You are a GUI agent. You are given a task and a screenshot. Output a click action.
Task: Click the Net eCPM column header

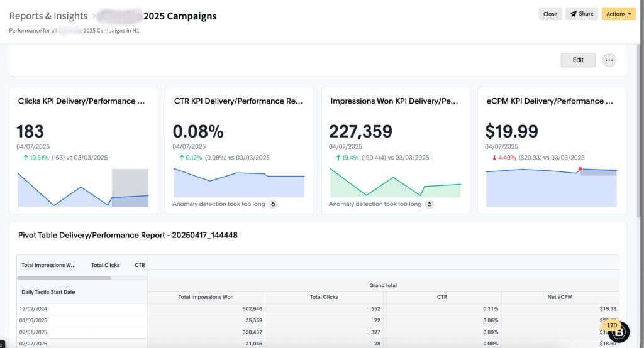[x=560, y=296]
